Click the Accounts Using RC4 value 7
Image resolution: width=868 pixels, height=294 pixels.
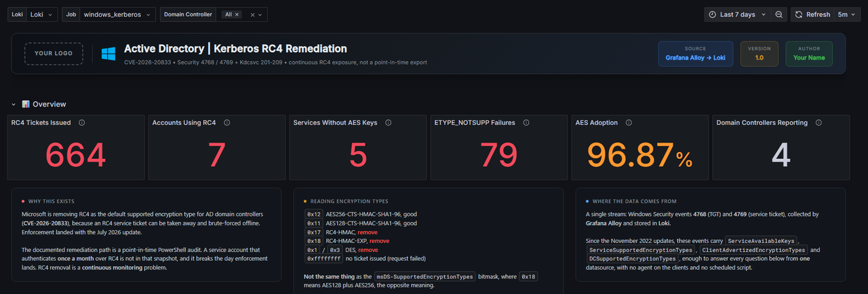pos(216,155)
